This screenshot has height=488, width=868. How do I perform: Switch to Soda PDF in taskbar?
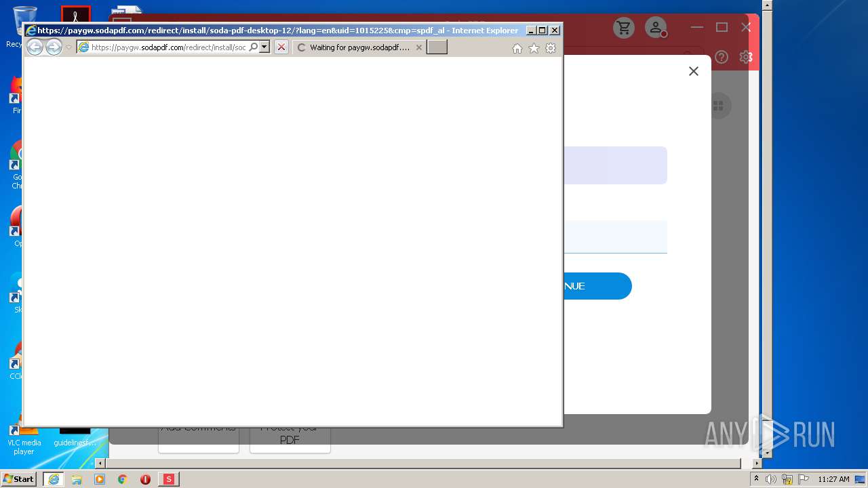169,479
